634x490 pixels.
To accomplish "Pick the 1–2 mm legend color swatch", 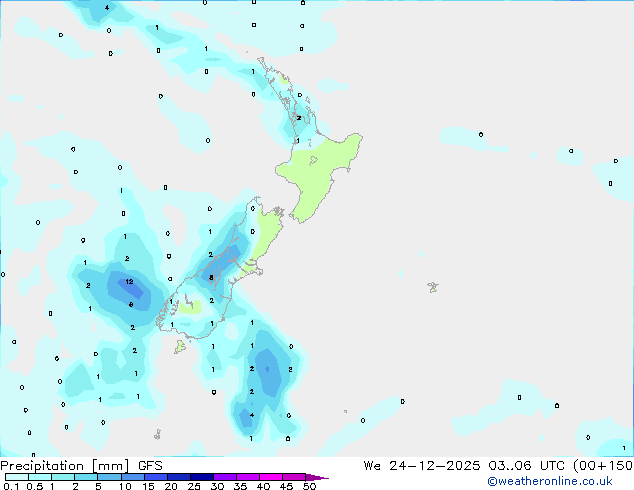I will [63, 477].
